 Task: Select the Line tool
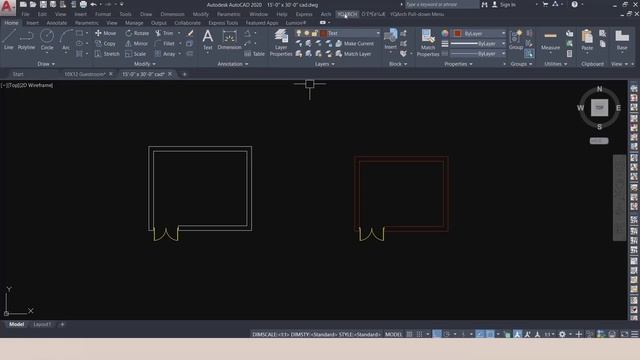tap(9, 40)
